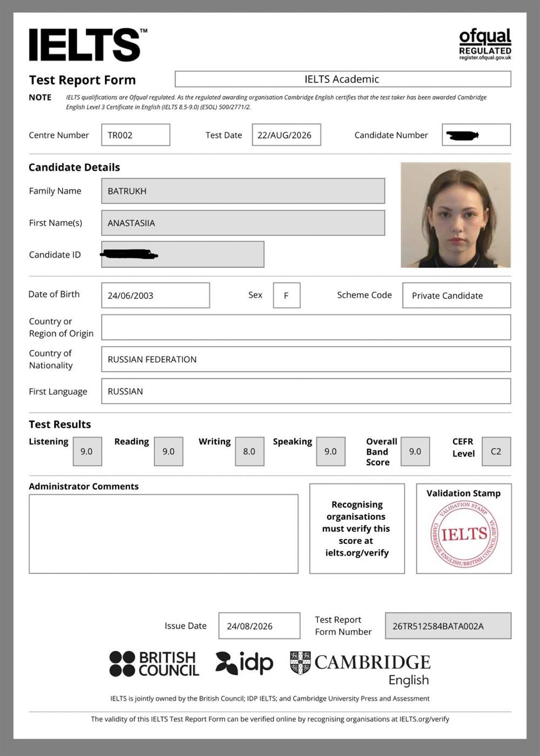
Task: Click the Test Report Form Number label
Action: (x=343, y=626)
